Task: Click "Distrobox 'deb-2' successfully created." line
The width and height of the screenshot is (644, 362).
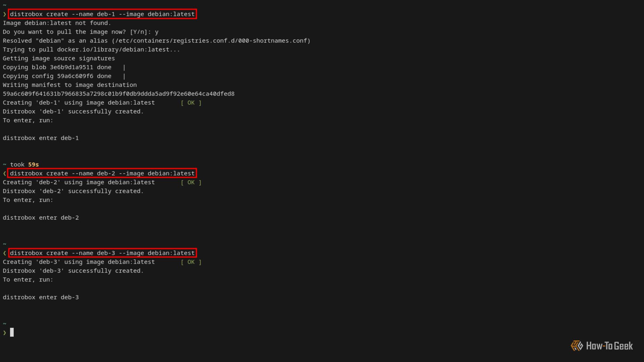Action: tap(73, 191)
